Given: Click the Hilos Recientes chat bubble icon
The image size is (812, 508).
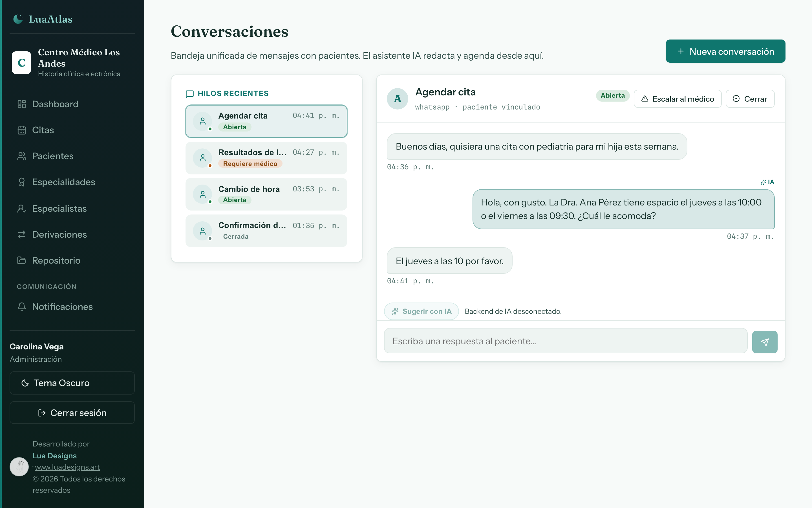Looking at the screenshot, I should 189,94.
